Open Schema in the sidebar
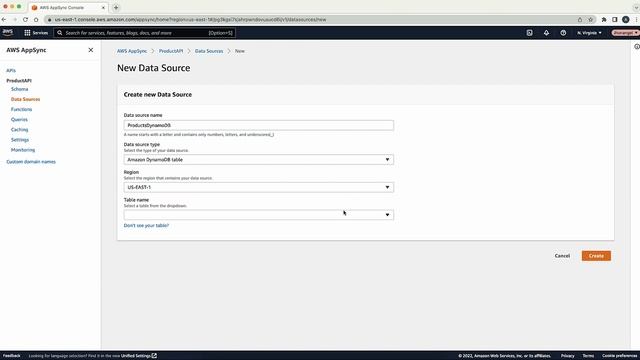This screenshot has height=360, width=640. [x=20, y=89]
